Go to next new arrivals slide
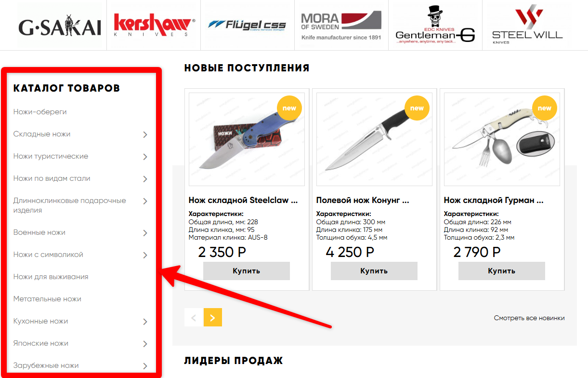 point(213,317)
